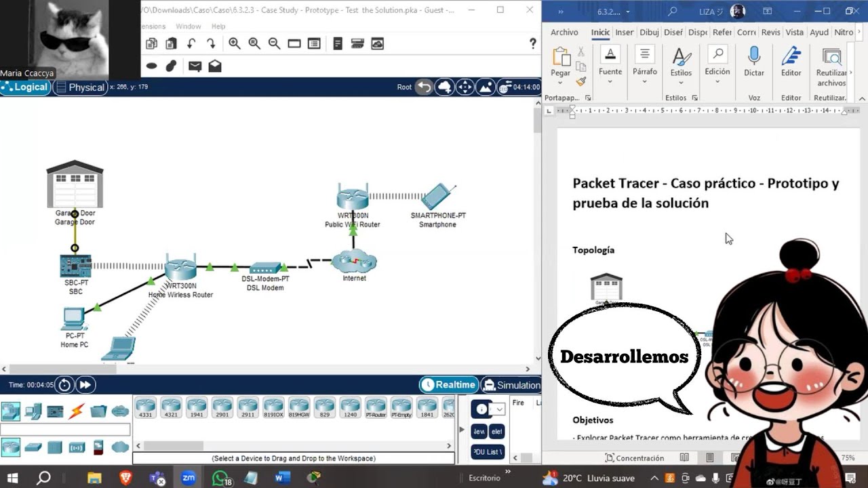The height and width of the screenshot is (488, 868).
Task: Select the 2911 router device
Action: tap(248, 408)
